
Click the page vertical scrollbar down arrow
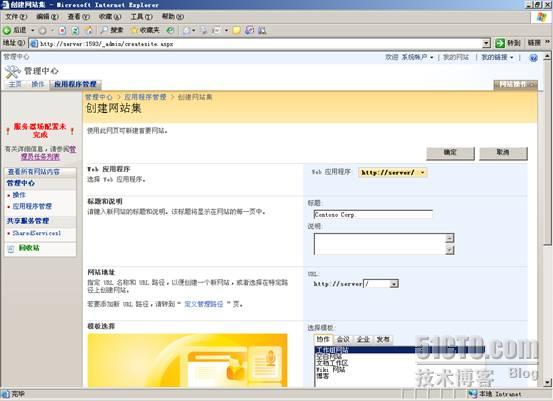point(547,382)
